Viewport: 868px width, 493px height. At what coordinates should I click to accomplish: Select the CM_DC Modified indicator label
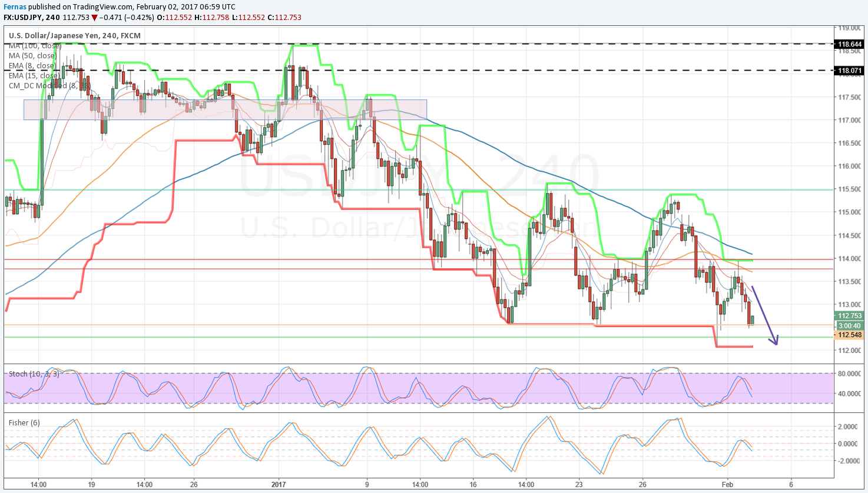click(x=48, y=85)
